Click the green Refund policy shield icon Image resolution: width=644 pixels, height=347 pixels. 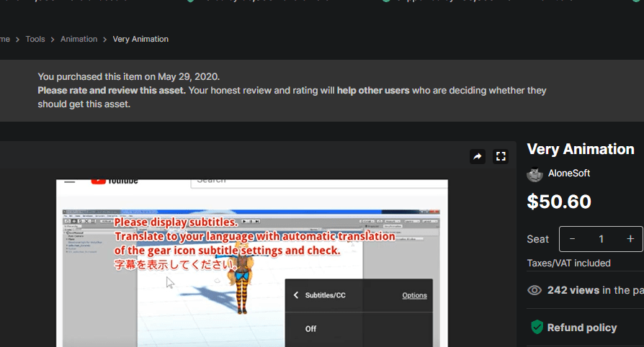(537, 328)
